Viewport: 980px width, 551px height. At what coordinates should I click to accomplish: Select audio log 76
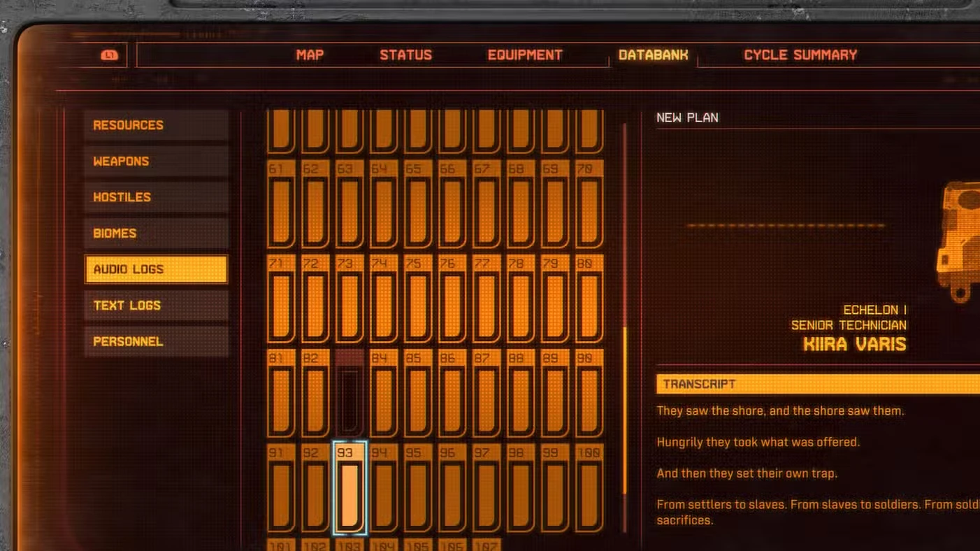(452, 299)
